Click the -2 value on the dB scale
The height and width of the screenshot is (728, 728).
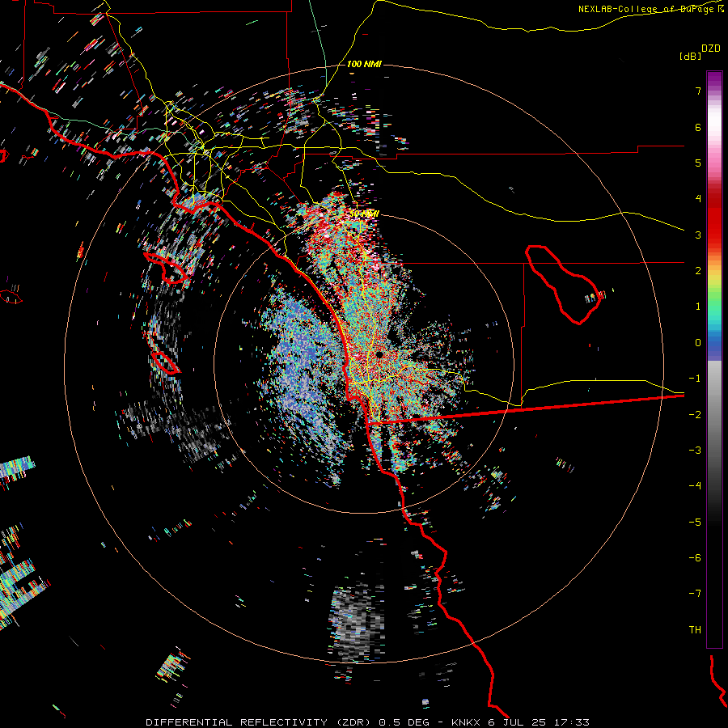tap(695, 414)
